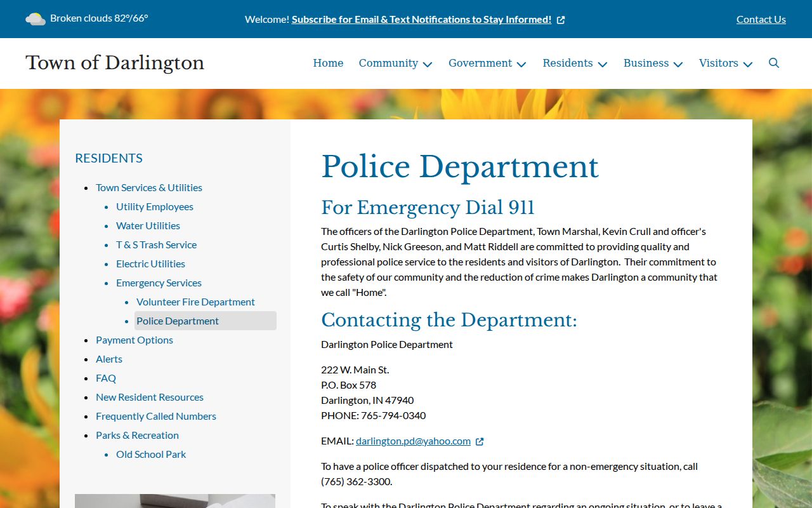Open Payment Options sidebar link
This screenshot has height=508, width=812.
pyautogui.click(x=134, y=340)
